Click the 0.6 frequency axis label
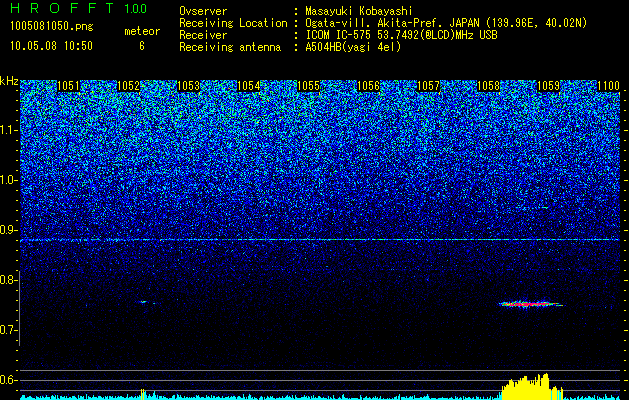629x400 pixels. pyautogui.click(x=9, y=380)
